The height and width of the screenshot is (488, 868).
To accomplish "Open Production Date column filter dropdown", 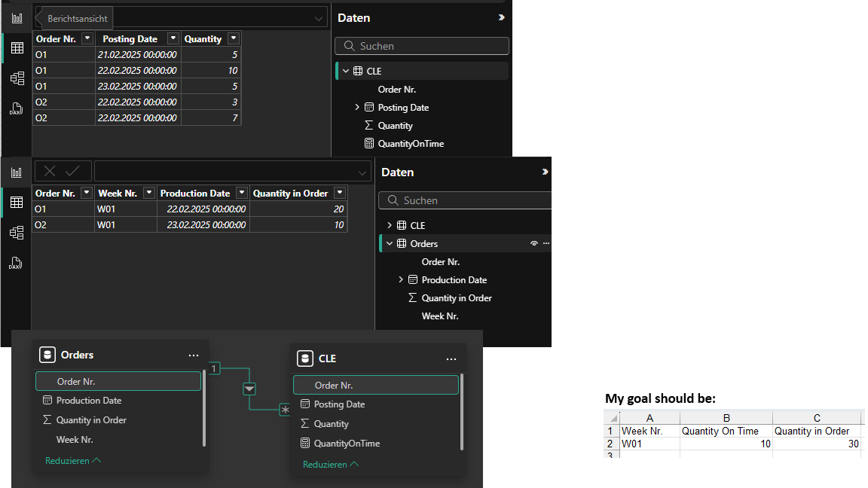I will click(242, 193).
